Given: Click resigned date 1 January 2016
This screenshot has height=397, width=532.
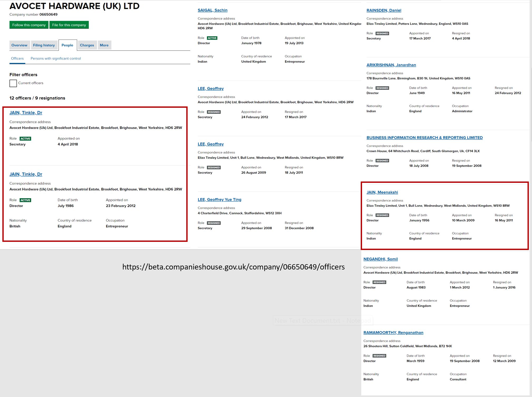Looking at the screenshot, I should point(504,287).
